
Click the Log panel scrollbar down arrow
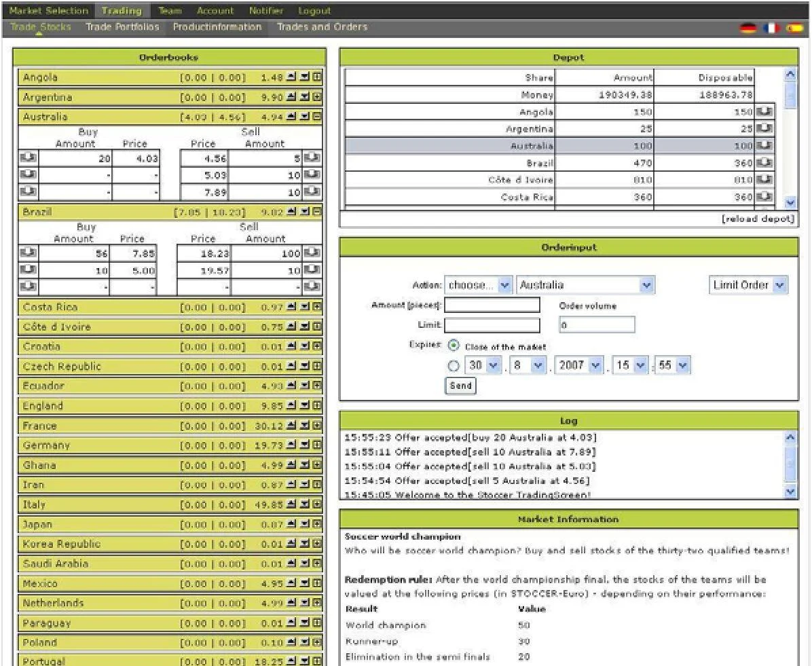coord(790,491)
